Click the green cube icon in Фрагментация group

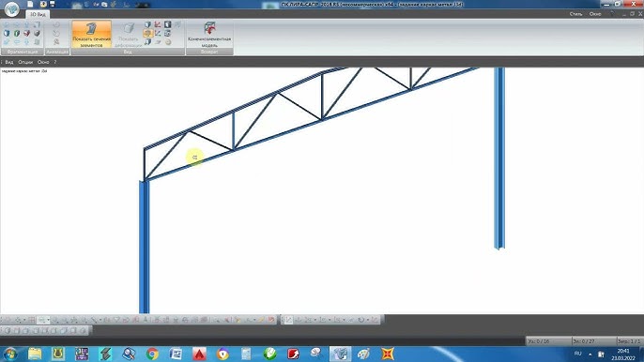pyautogui.click(x=17, y=33)
